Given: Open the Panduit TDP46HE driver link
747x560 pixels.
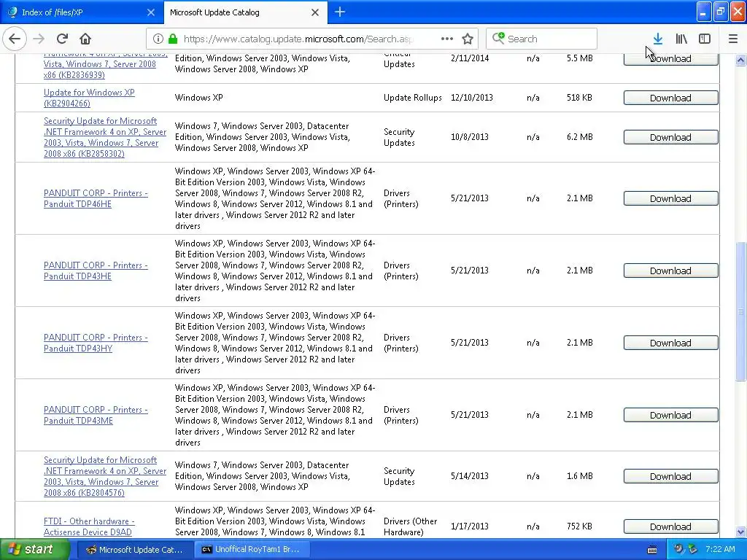Looking at the screenshot, I should point(96,198).
